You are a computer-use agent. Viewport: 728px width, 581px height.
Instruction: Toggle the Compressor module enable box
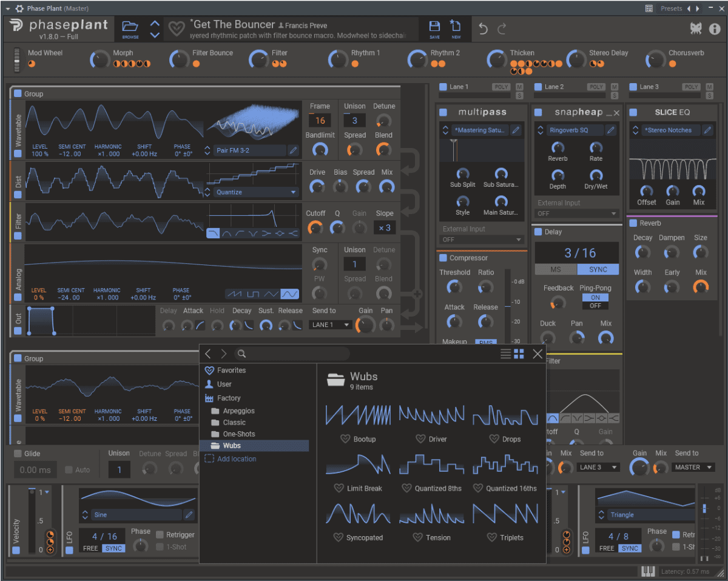coord(442,258)
